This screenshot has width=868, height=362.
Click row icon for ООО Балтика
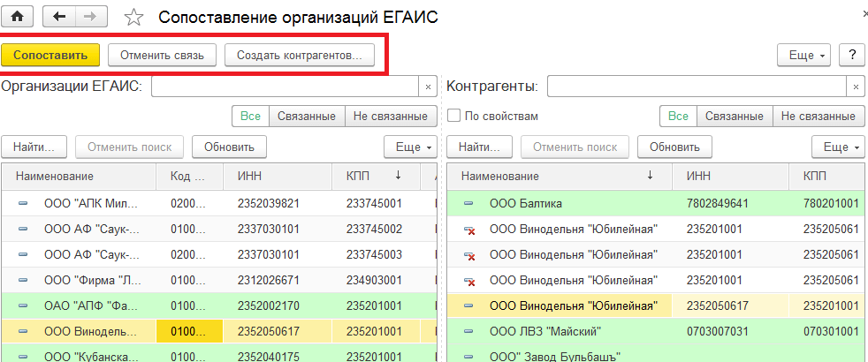pos(468,203)
